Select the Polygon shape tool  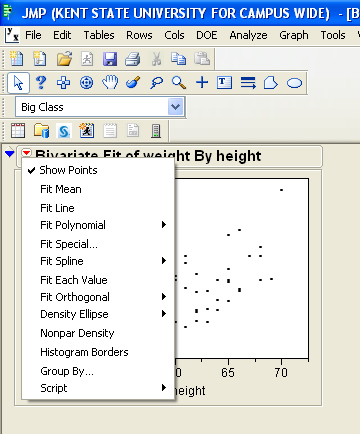pos(271,82)
